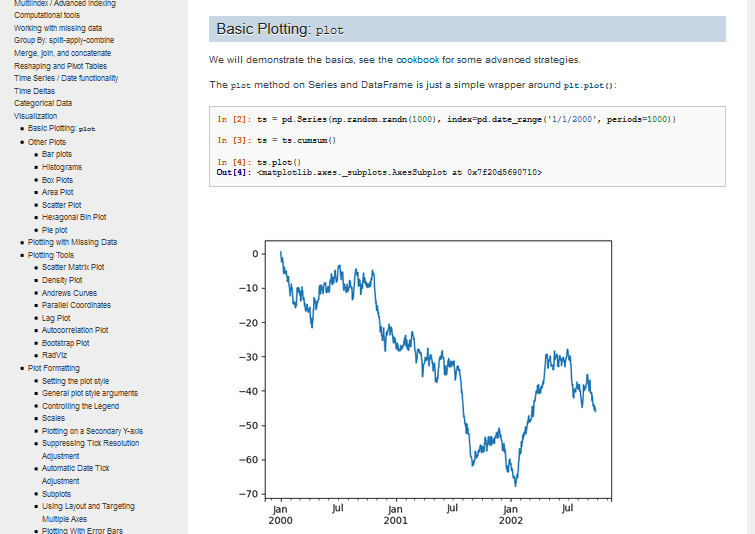Jump to Plotting with Missing Data
755x534 pixels.
pyautogui.click(x=72, y=242)
